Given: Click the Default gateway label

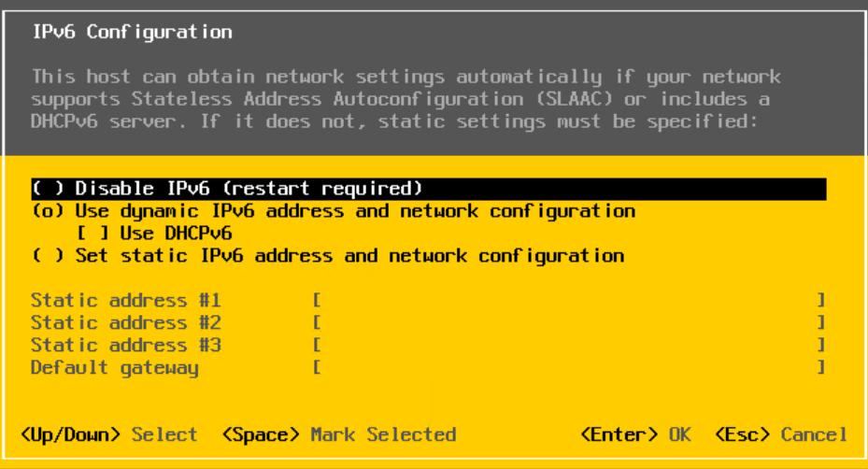Looking at the screenshot, I should point(115,368).
